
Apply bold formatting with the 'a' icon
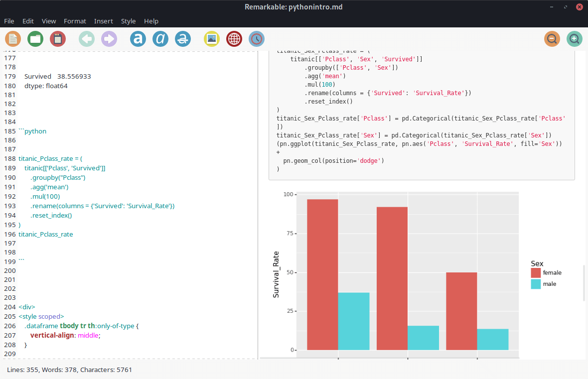(138, 39)
